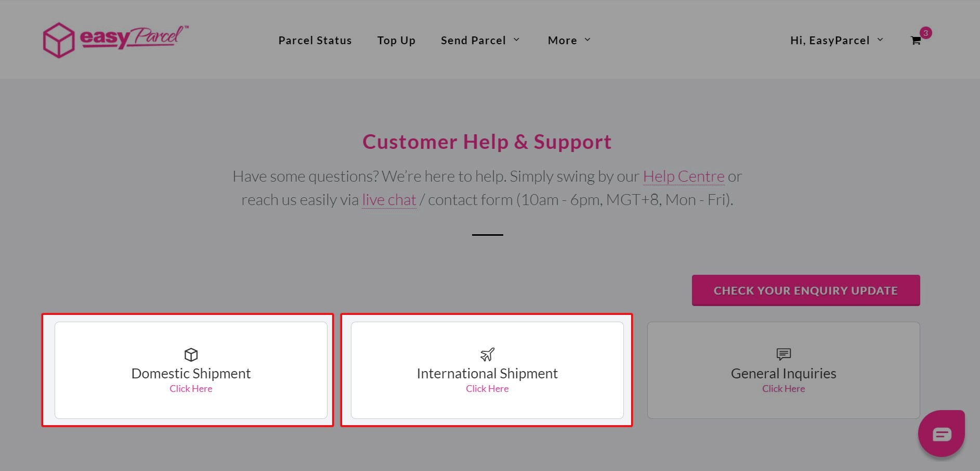Expand the Send Parcel dropdown
This screenshot has height=471, width=980.
479,40
